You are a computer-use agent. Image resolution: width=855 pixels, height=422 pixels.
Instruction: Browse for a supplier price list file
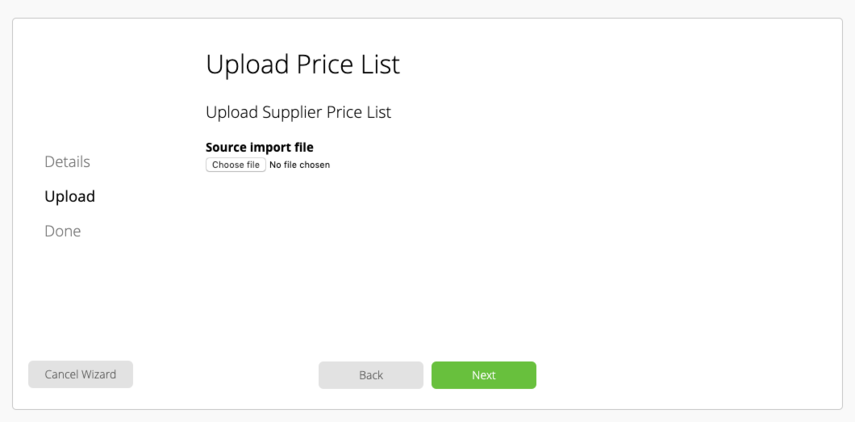[x=236, y=165]
